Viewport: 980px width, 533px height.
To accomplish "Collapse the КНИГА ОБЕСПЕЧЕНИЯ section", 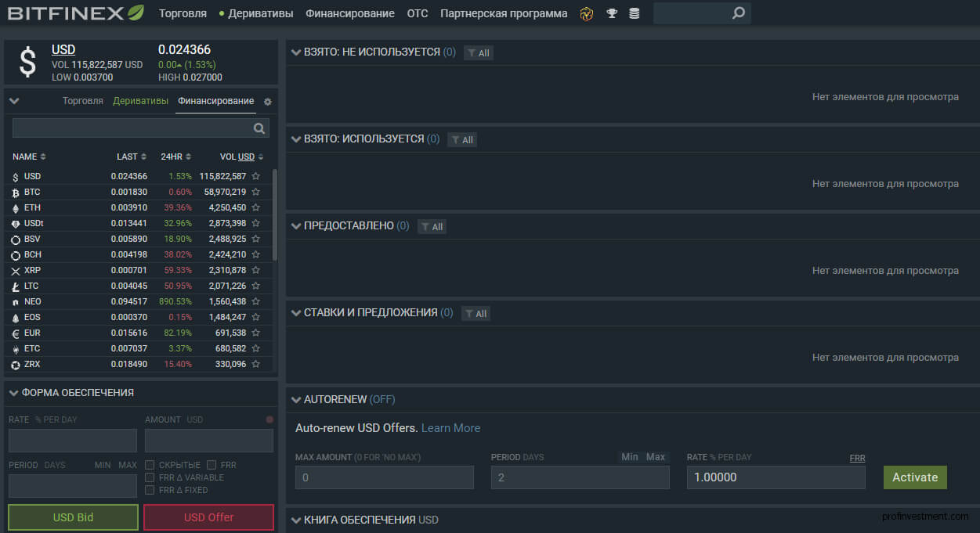I will (296, 520).
